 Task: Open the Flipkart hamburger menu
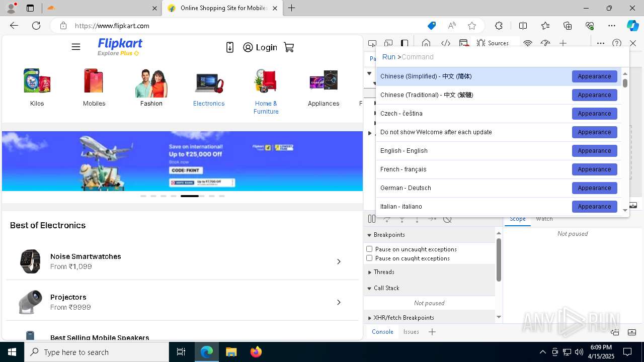point(76,47)
